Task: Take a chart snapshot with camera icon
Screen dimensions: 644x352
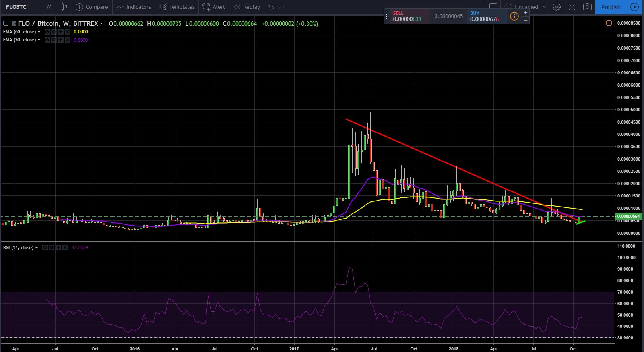Action: [587, 7]
